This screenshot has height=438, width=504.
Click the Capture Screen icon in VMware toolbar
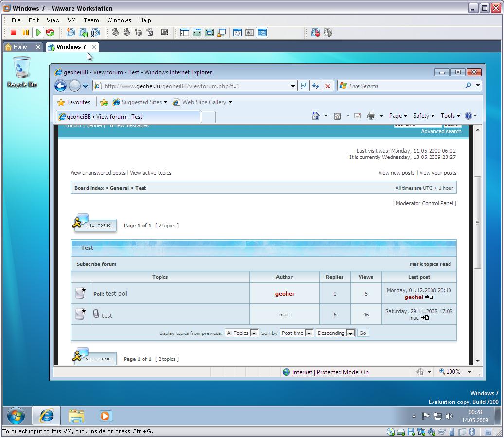pos(164,32)
